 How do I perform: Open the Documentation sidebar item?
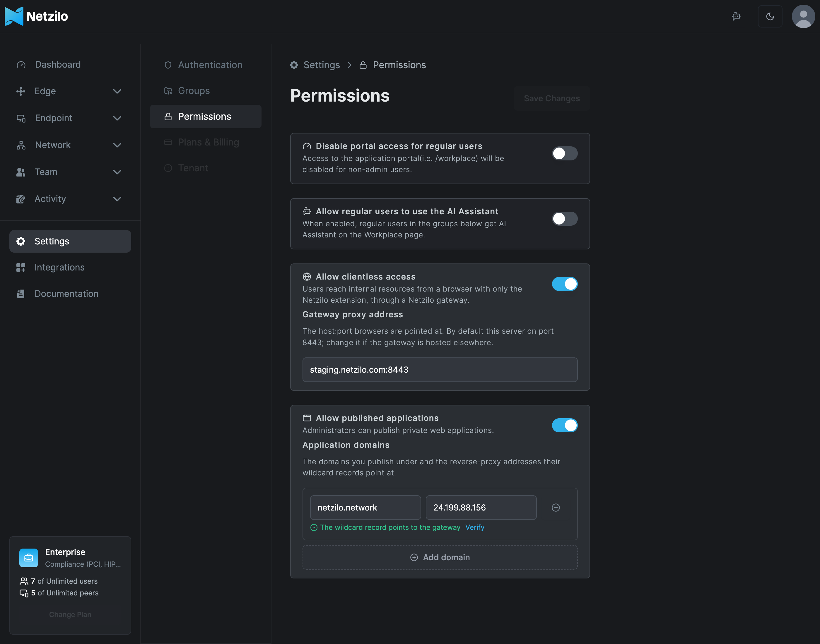(x=70, y=294)
